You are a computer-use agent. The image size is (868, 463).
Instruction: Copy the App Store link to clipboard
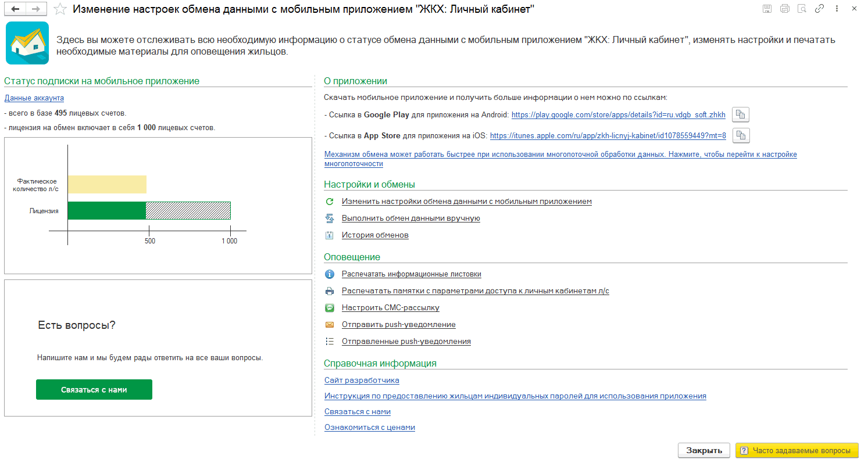[741, 135]
